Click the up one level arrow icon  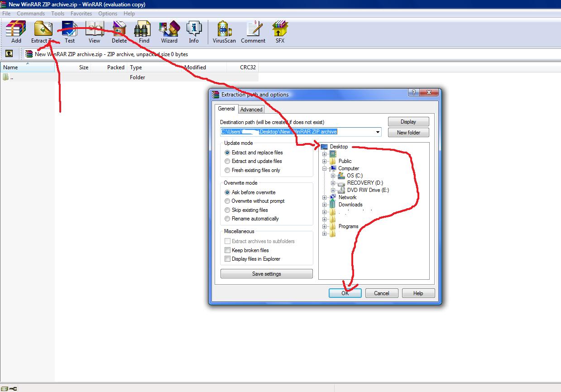pos(9,54)
